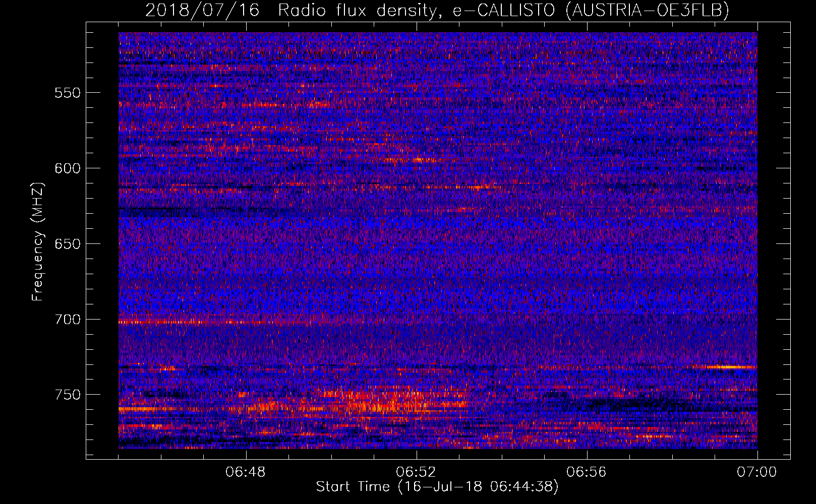Click the Frequency (MHZ) axis label

point(38,242)
